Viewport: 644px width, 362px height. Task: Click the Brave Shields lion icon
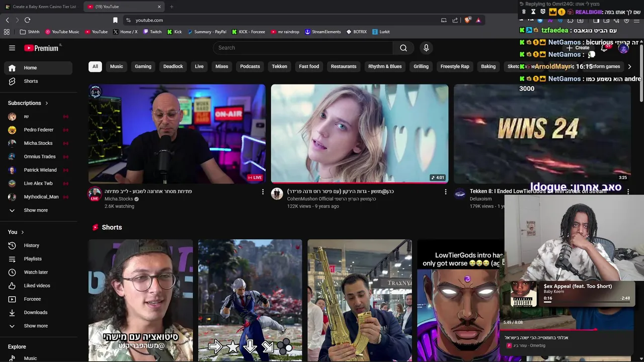click(x=467, y=20)
